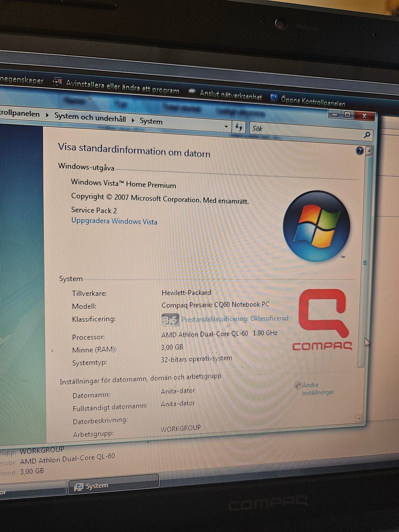Screen dimensions: 399x532
Task: Click the 3,5 performance score badge
Action: (x=170, y=320)
